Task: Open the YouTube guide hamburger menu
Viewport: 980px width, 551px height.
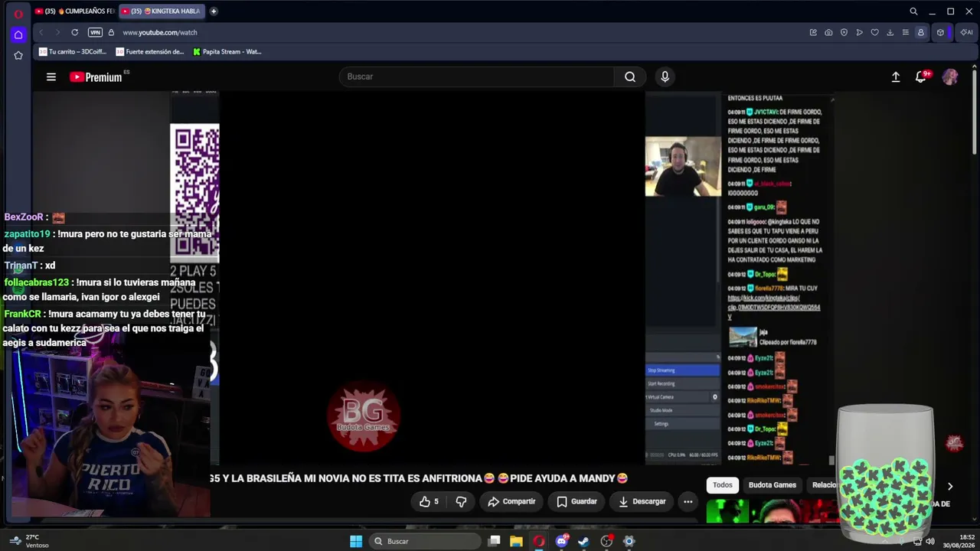Action: pos(51,77)
